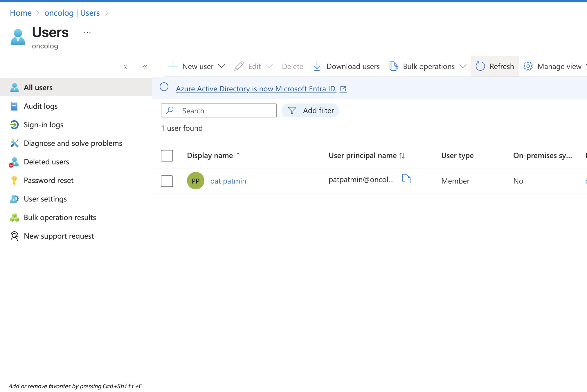Open the pat patmin user link
The image size is (587, 392).
(x=228, y=181)
